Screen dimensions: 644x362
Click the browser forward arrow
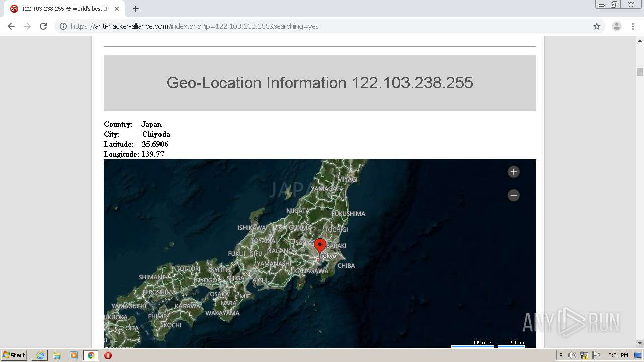(27, 26)
